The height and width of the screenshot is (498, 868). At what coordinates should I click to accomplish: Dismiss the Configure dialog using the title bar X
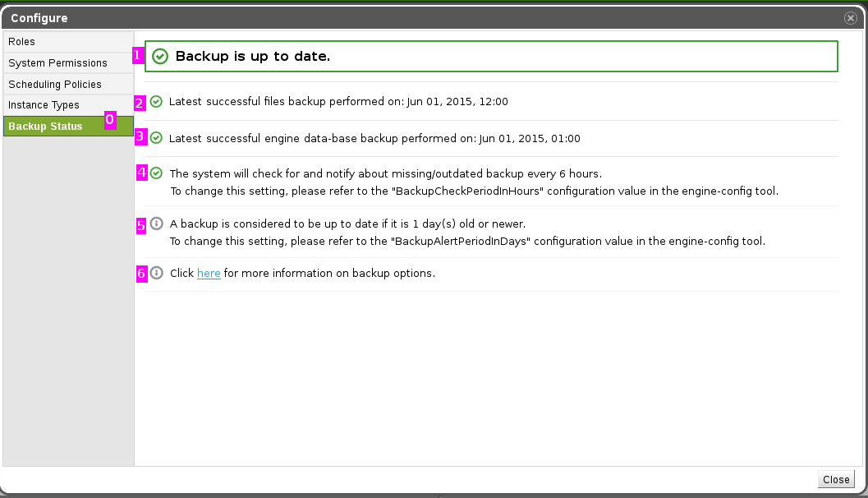pyautogui.click(x=851, y=18)
